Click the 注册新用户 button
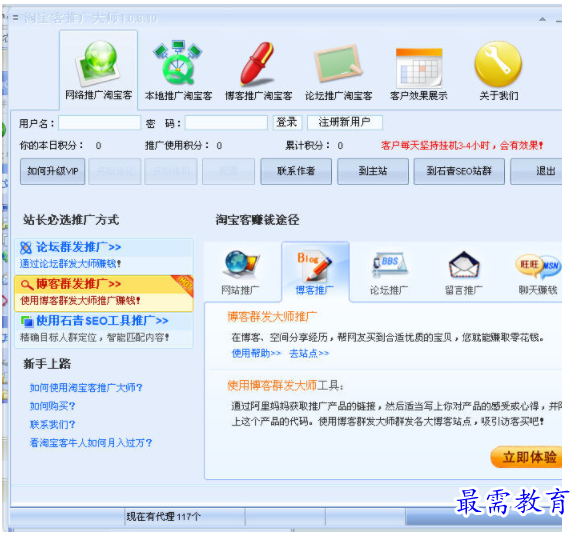The image size is (578, 533). click(345, 122)
